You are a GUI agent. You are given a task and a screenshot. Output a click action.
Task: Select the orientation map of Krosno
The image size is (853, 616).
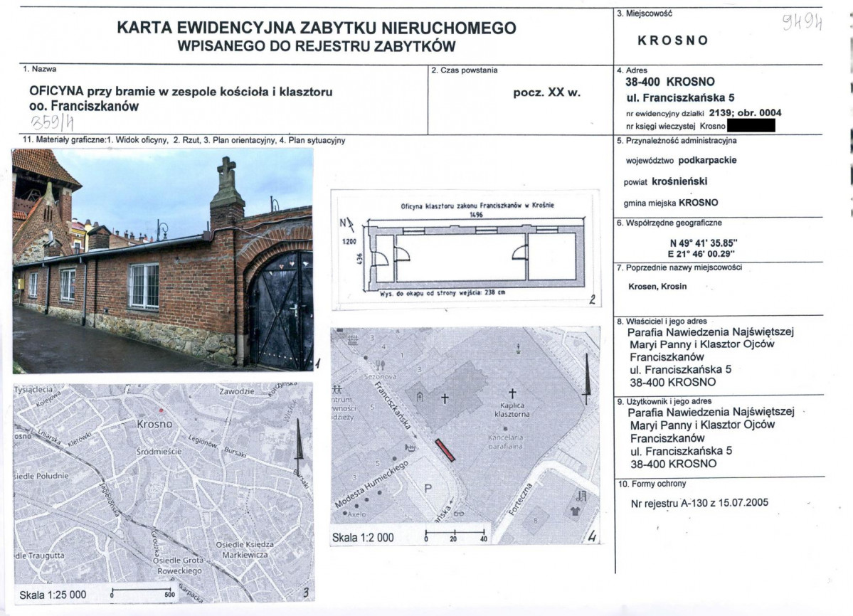coord(163,492)
